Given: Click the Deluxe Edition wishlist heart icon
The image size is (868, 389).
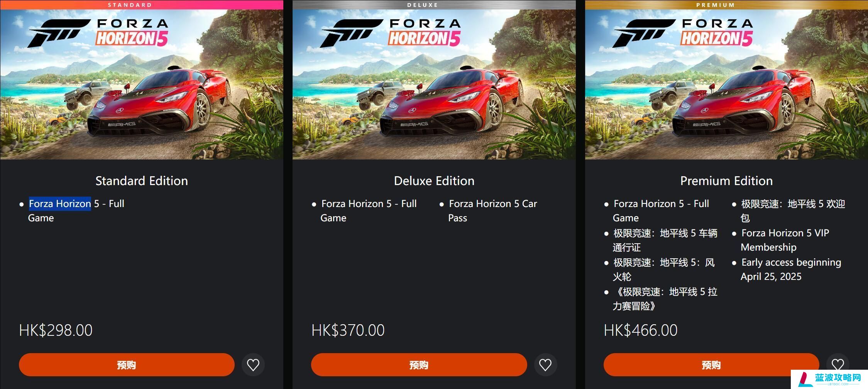Looking at the screenshot, I should pos(545,365).
